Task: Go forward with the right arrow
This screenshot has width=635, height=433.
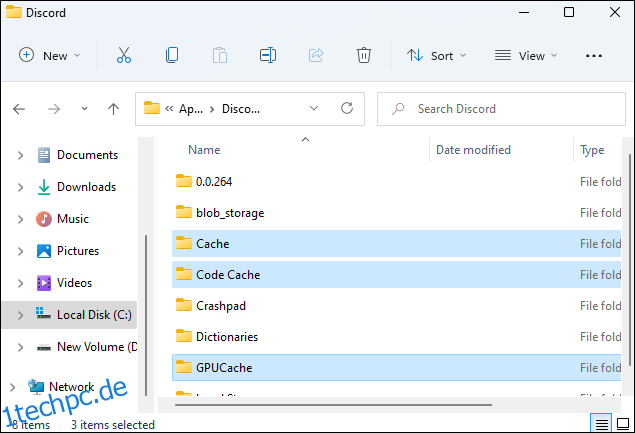Action: pos(54,109)
